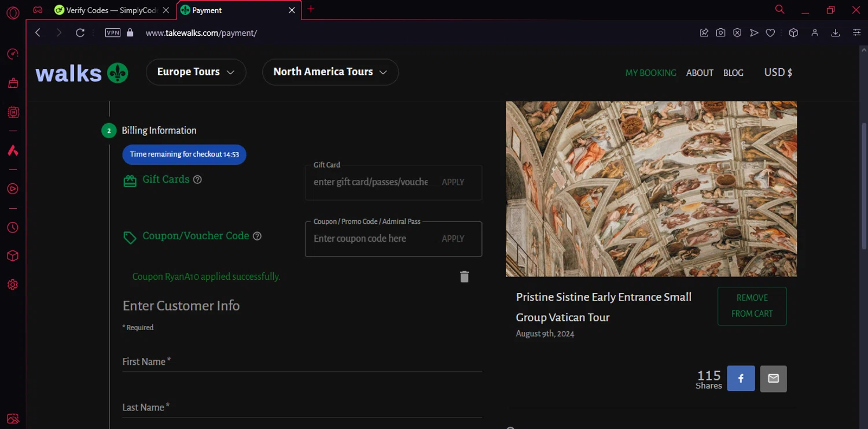Open the ad blocker shield icon

click(737, 33)
